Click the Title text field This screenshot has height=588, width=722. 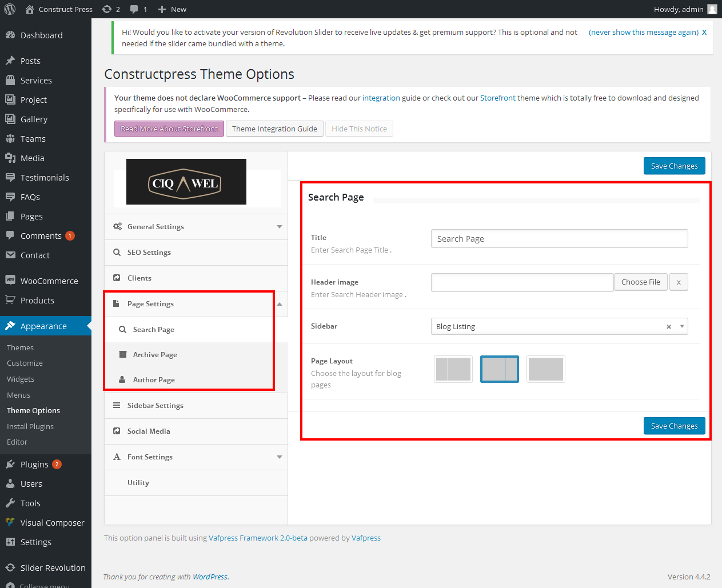click(x=559, y=239)
